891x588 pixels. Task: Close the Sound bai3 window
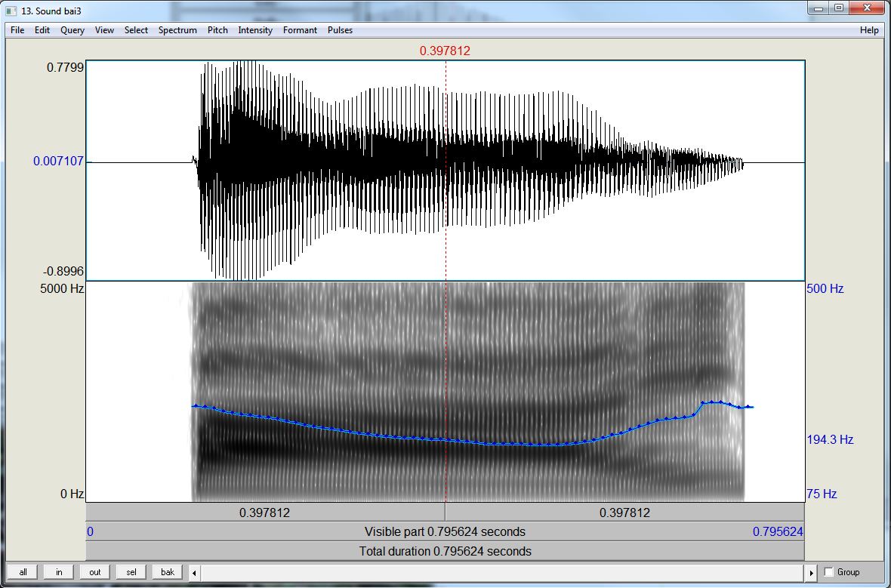tap(868, 8)
